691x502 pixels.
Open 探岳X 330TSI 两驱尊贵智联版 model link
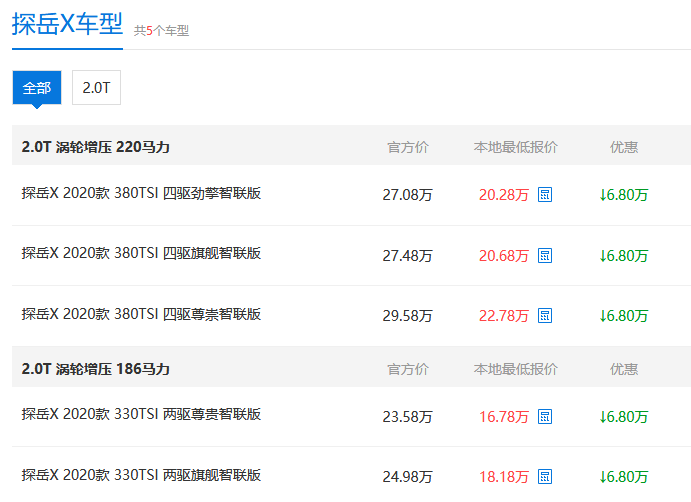tap(141, 414)
